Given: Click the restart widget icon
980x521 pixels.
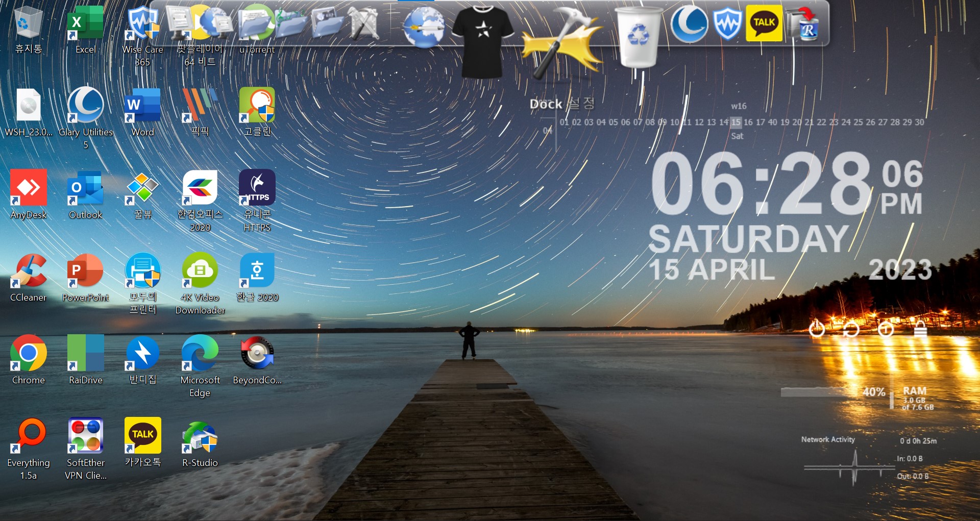Looking at the screenshot, I should pos(851,329).
